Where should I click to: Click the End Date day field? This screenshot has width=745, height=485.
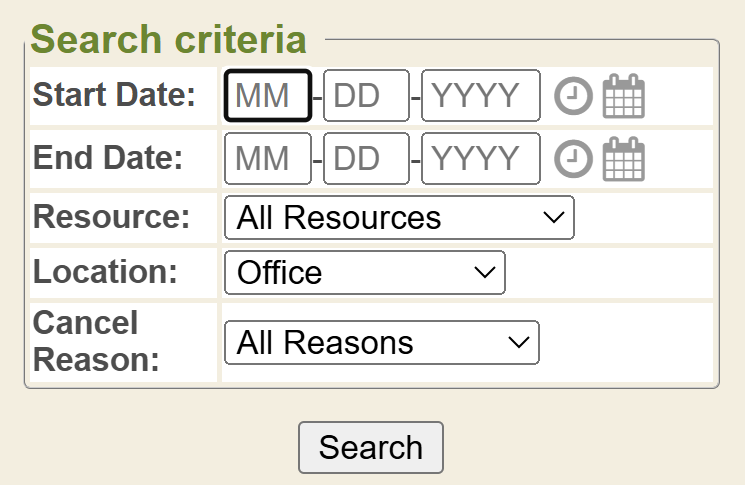(366, 159)
